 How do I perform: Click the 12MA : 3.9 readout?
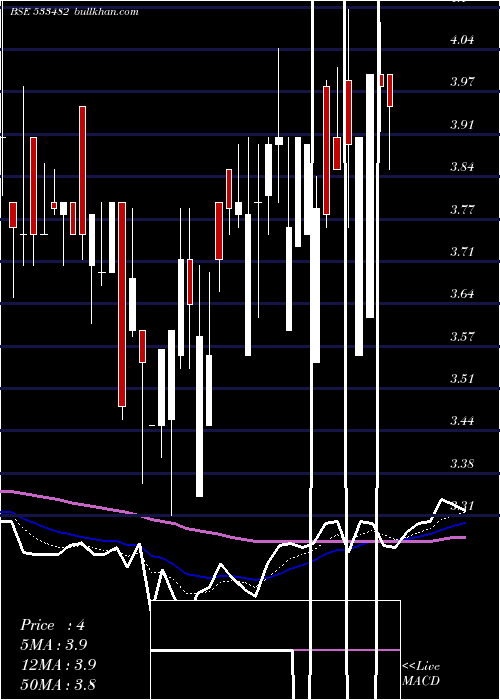[58, 665]
